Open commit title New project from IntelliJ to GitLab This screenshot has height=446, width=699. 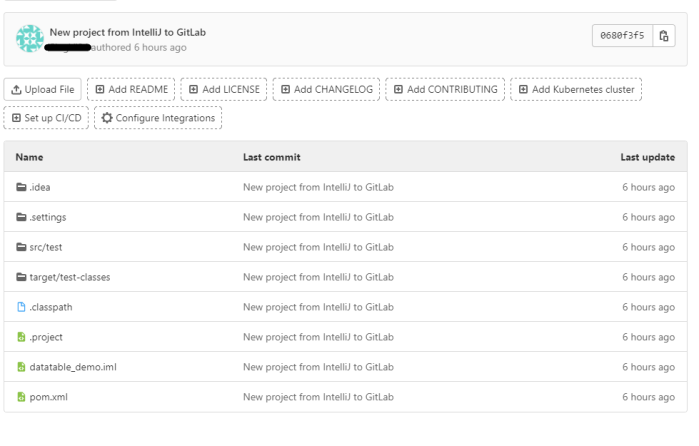point(127,32)
